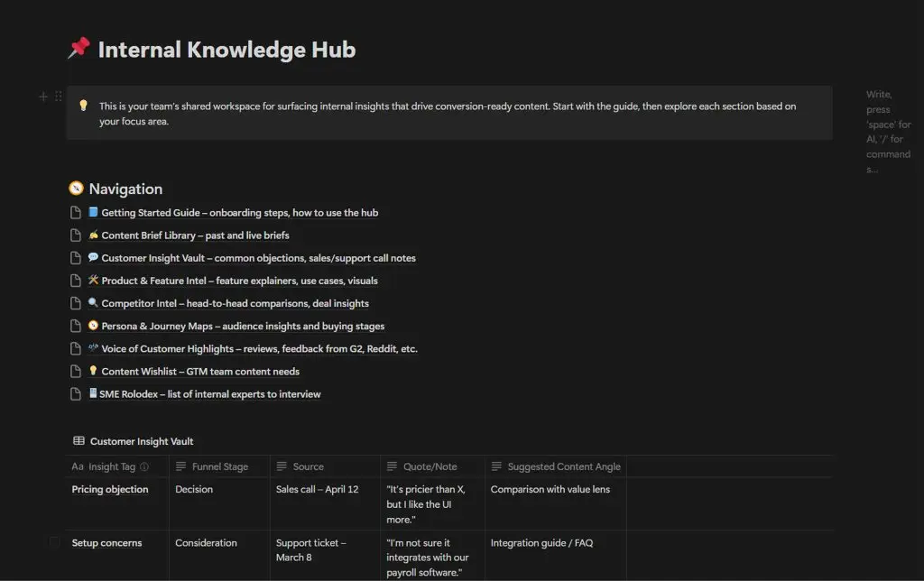Open the Funnel Stage column header menu
Screen dimensions: 924x581
click(219, 466)
